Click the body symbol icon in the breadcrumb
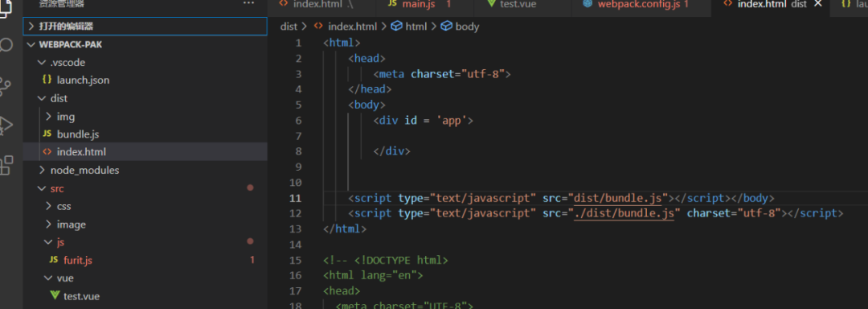868x309 pixels. (446, 27)
